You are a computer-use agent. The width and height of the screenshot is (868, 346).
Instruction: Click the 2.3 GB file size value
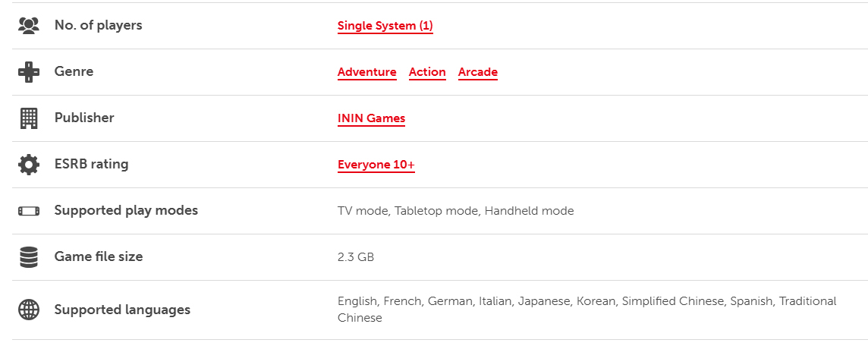click(356, 257)
